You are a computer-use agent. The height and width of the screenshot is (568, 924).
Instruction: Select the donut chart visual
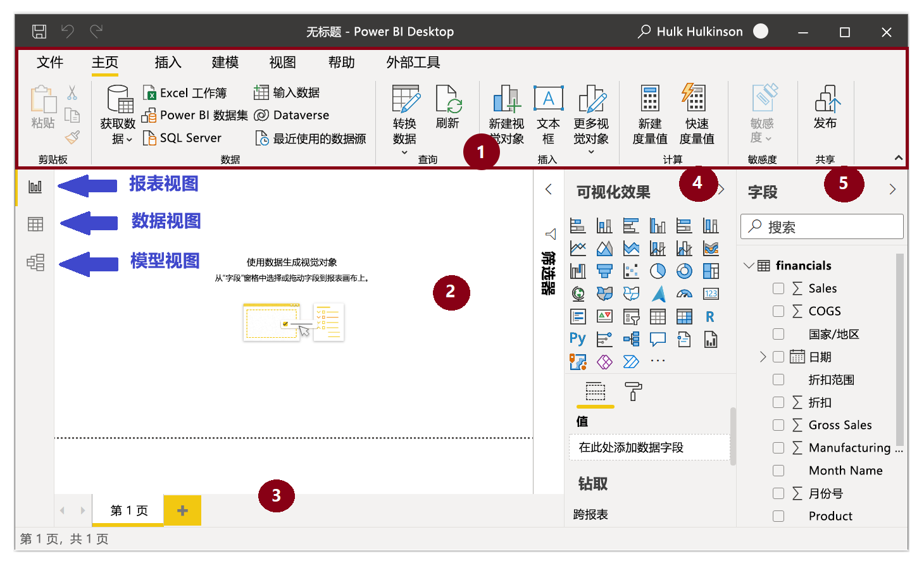pyautogui.click(x=684, y=271)
